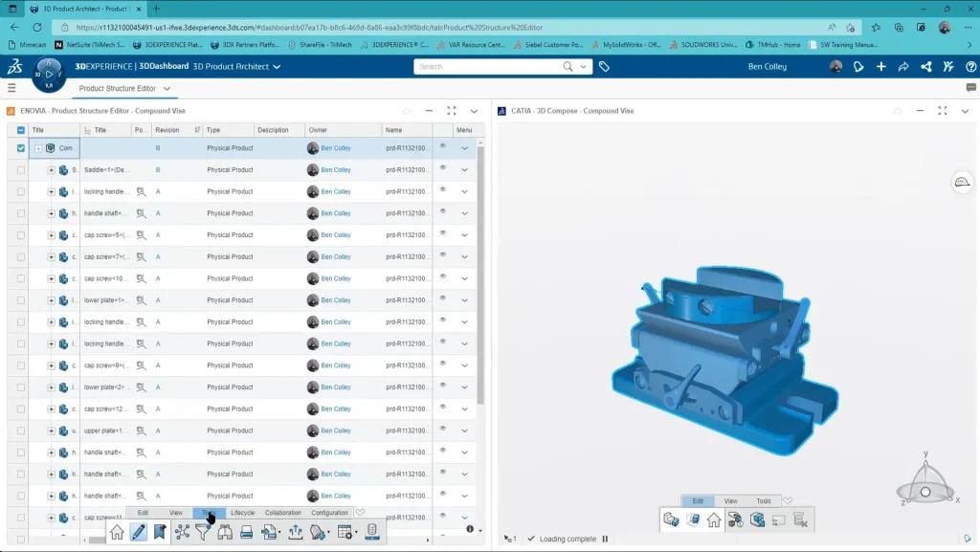This screenshot has width=980, height=552.
Task: Sort by the Revision column header
Action: click(167, 130)
